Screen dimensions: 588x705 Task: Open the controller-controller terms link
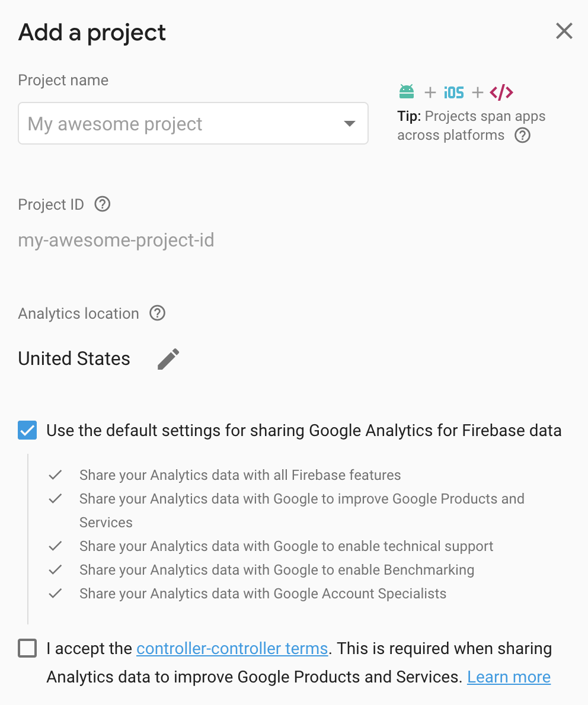pyautogui.click(x=232, y=649)
